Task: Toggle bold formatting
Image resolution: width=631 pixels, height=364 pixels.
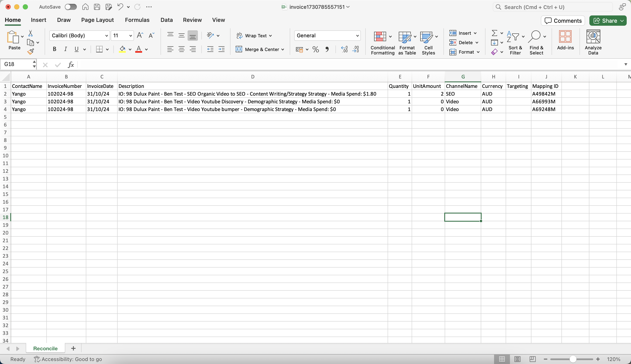Action: pos(54,49)
